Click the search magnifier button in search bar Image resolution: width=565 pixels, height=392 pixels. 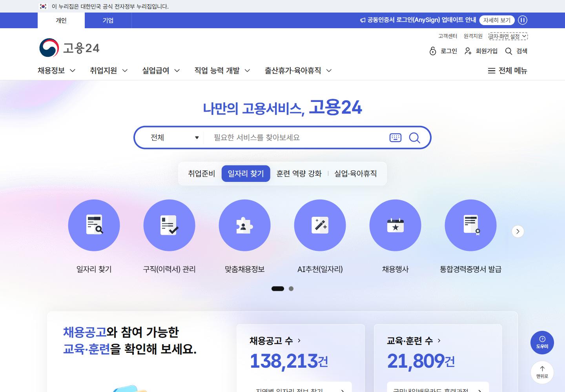414,138
